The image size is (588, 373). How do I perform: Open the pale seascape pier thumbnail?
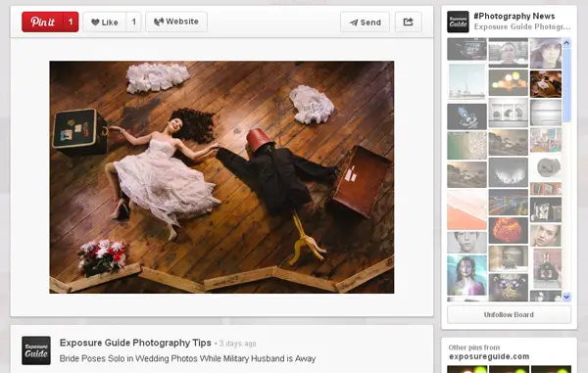point(466,82)
